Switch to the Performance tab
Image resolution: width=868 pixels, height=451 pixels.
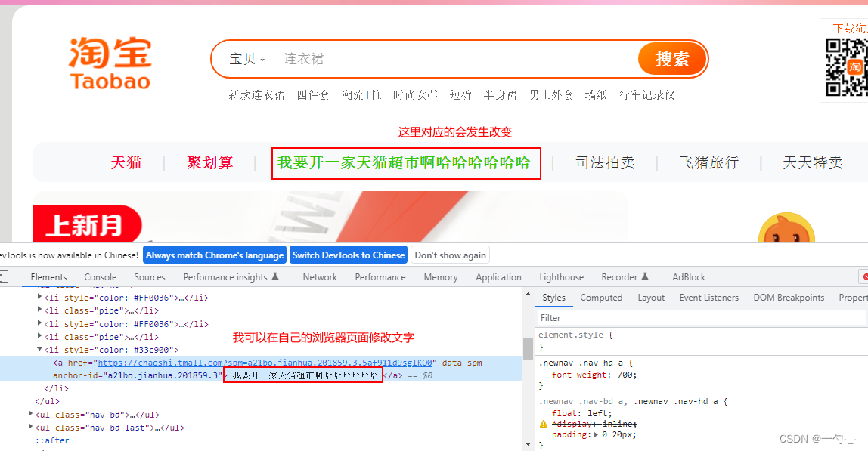coord(380,277)
